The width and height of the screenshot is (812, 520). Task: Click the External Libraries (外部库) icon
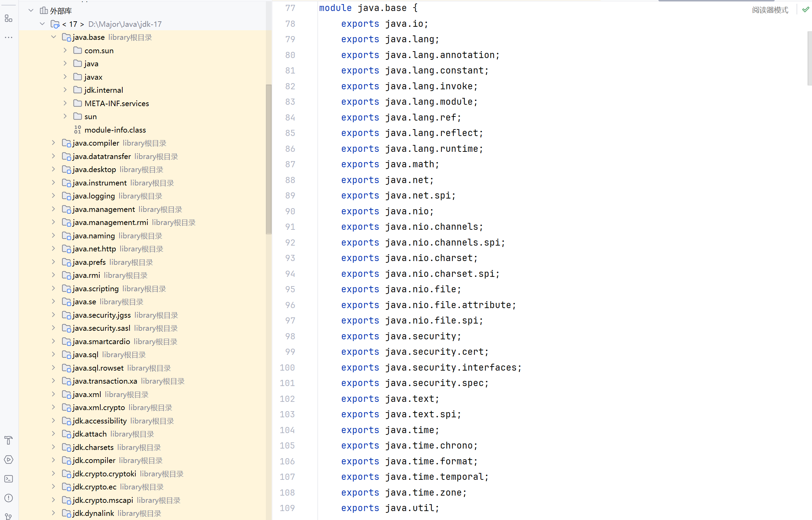pyautogui.click(x=44, y=11)
